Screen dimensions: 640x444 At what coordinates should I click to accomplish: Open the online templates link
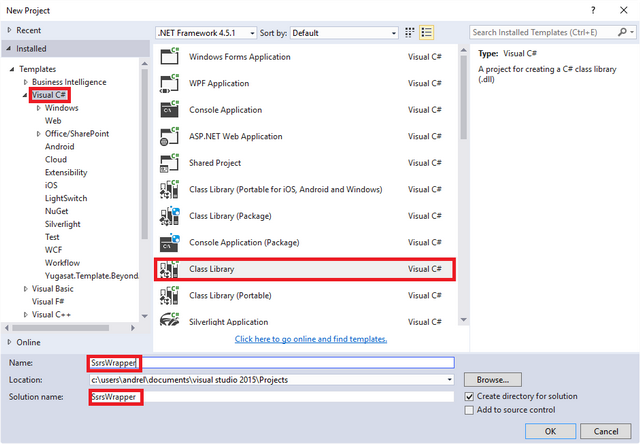pyautogui.click(x=311, y=339)
